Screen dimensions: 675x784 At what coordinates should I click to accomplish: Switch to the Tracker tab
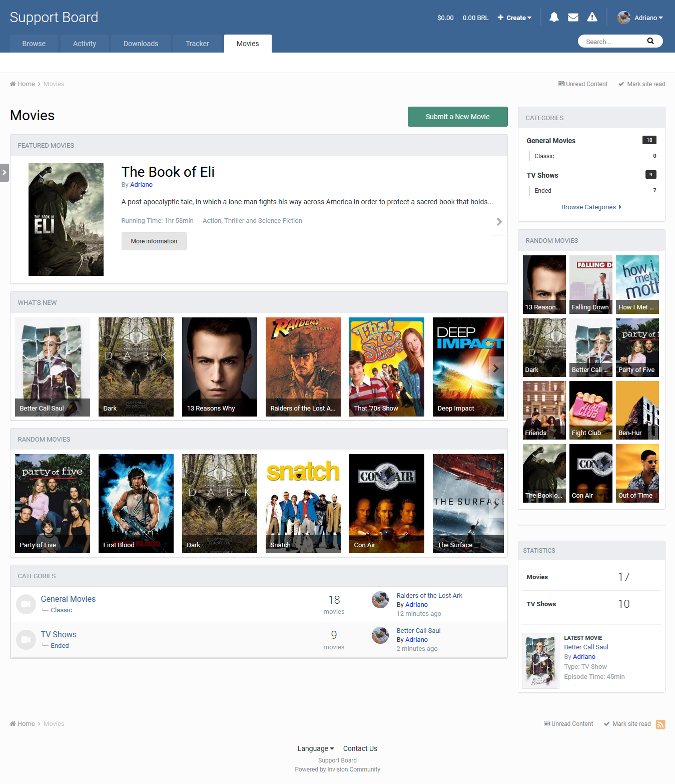click(198, 44)
